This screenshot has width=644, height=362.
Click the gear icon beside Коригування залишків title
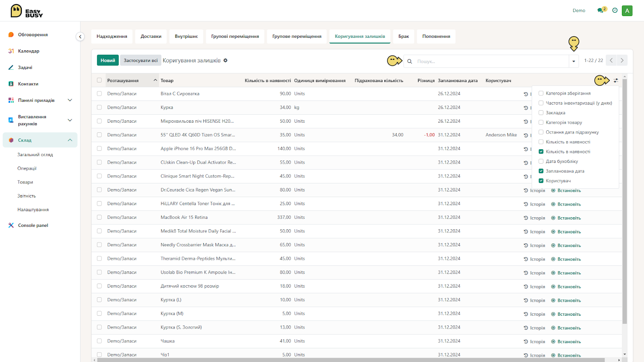(225, 60)
